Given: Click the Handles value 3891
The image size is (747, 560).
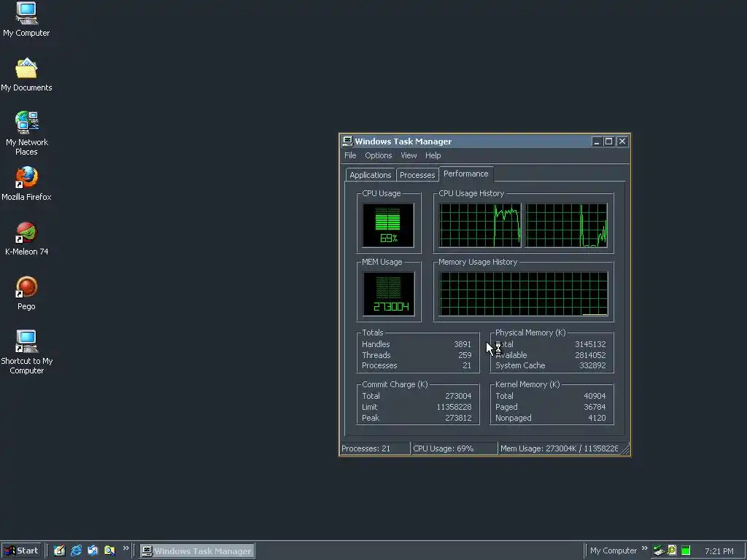Looking at the screenshot, I should [x=462, y=344].
